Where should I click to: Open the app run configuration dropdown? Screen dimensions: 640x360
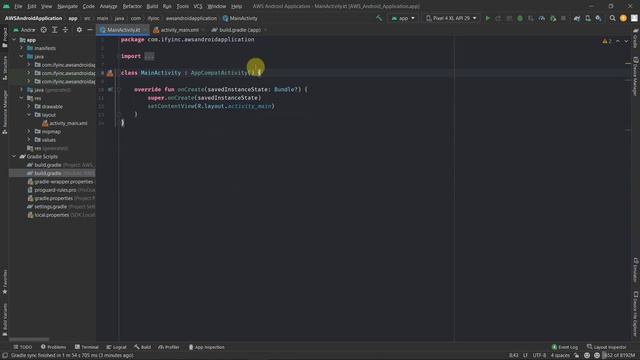(403, 18)
